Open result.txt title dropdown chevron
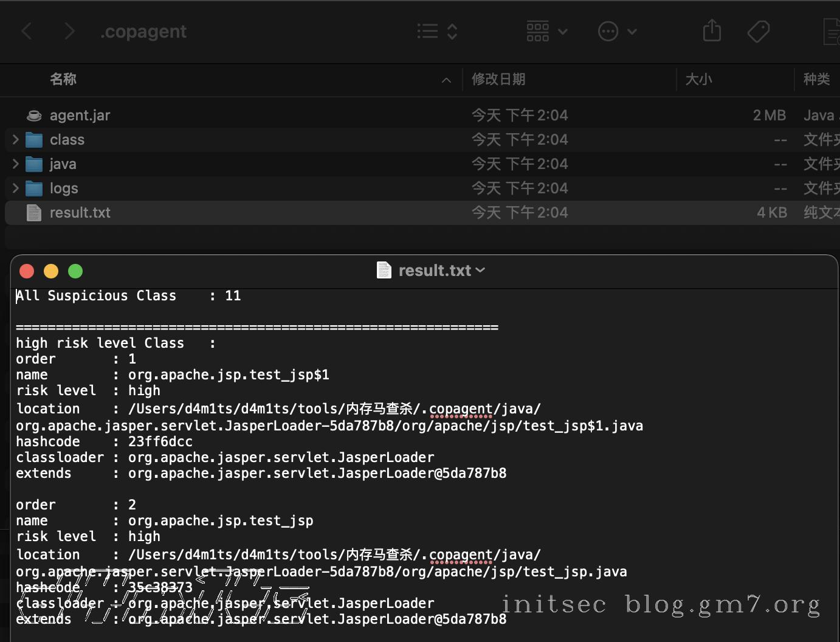 coord(481,270)
